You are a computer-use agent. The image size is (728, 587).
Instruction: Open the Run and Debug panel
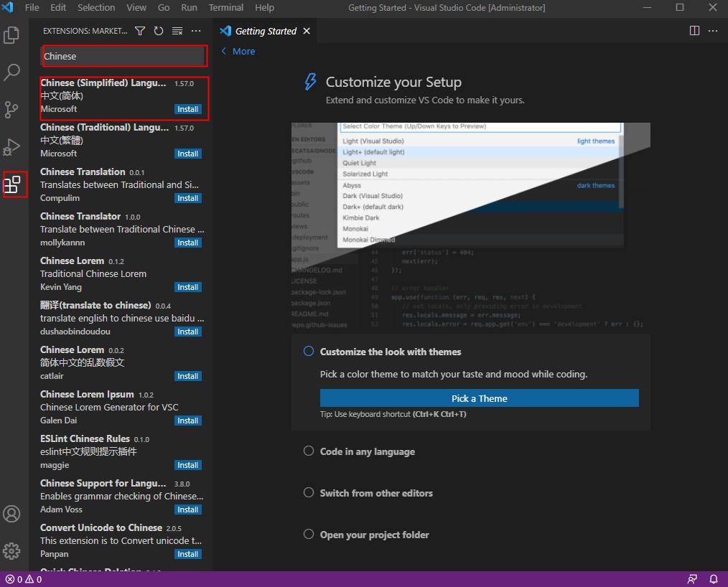pos(11,146)
